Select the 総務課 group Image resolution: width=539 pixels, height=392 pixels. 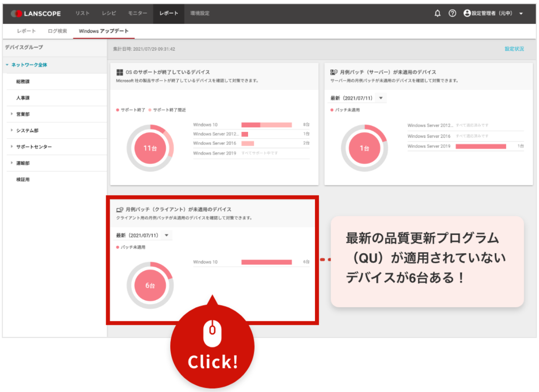pyautogui.click(x=23, y=82)
